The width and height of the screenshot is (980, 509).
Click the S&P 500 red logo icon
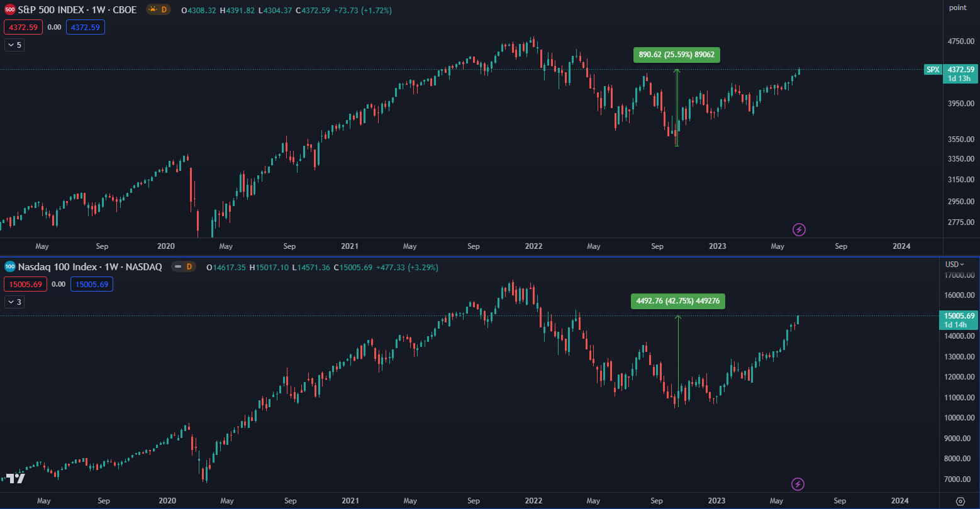[x=10, y=10]
